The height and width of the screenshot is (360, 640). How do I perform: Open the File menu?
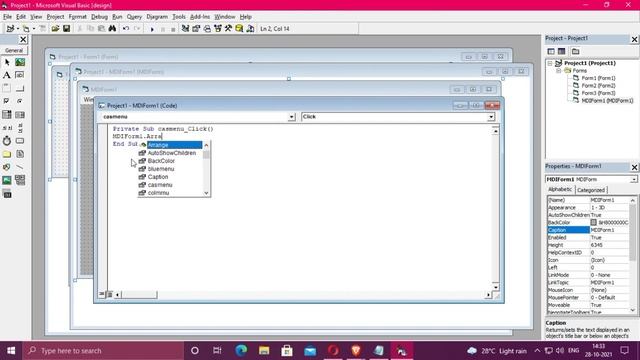tap(7, 17)
